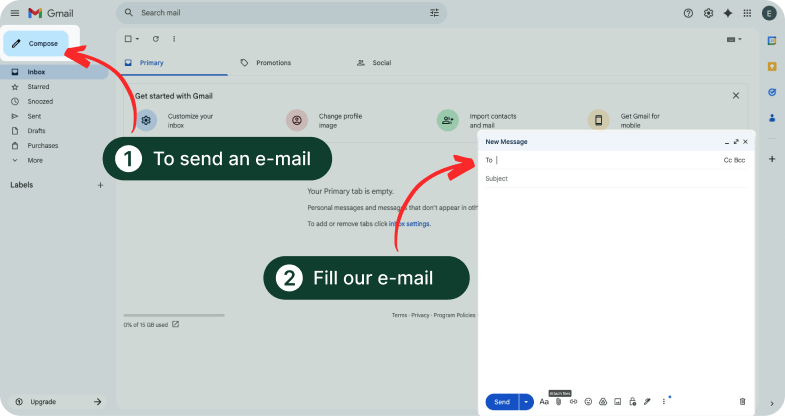Screen dimensions: 785x416
Task: Open compose More options menu
Action: [x=664, y=401]
